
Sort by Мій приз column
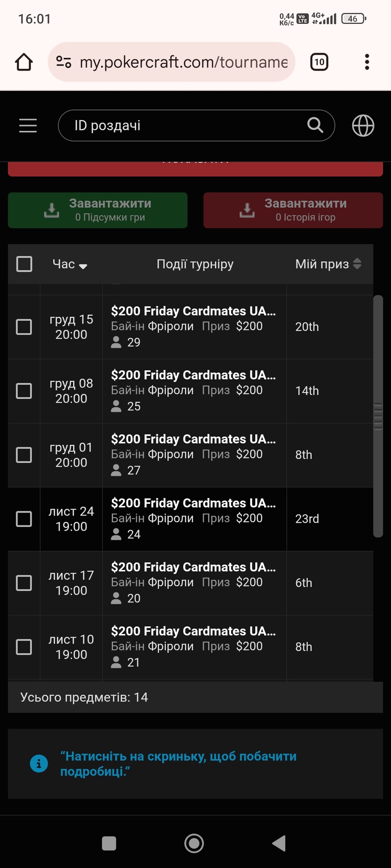point(328,264)
